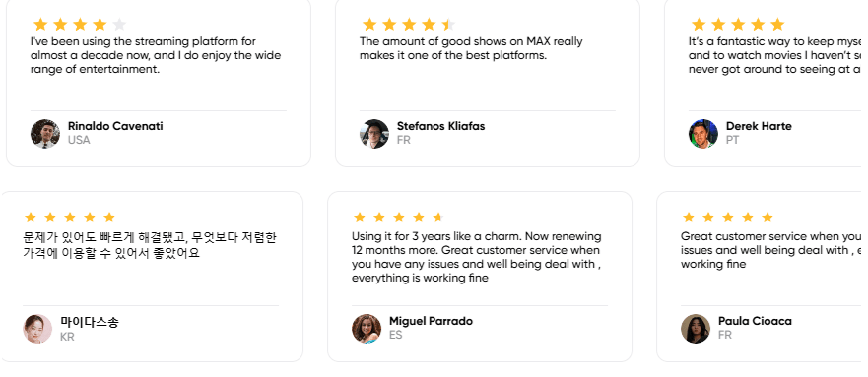Click the name Rinaldo Cavenati

click(x=115, y=126)
